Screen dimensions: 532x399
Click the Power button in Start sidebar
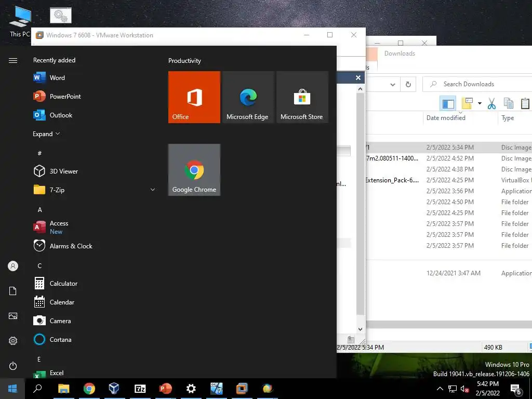tap(13, 366)
